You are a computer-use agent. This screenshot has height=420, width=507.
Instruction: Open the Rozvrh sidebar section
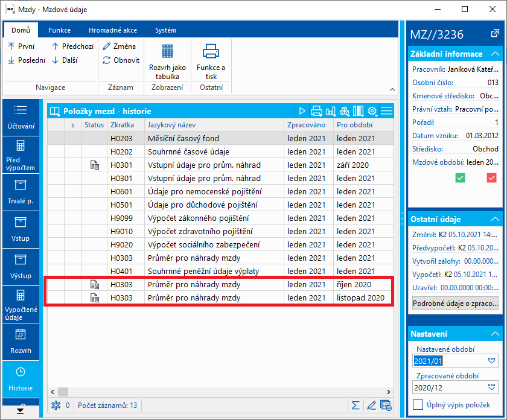(21, 342)
